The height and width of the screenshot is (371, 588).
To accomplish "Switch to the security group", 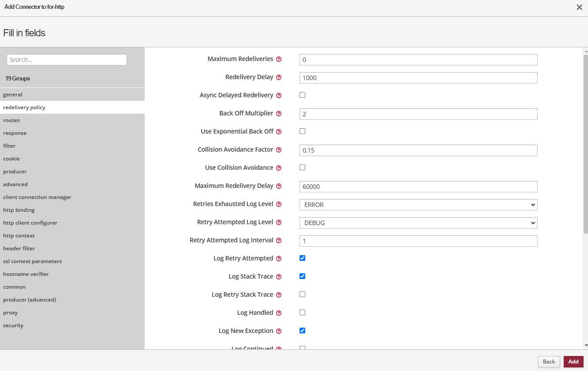I will click(x=13, y=325).
